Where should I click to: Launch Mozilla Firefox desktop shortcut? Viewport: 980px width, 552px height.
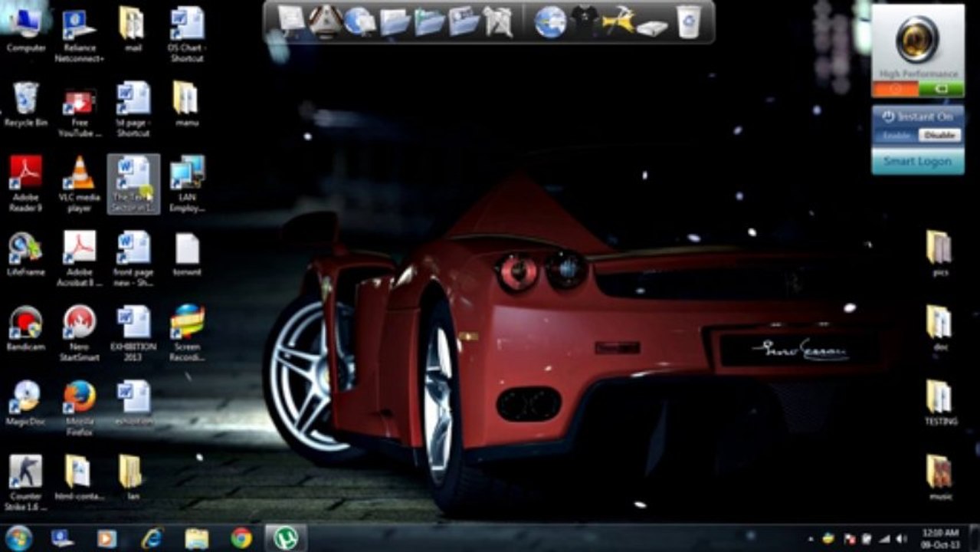(x=80, y=408)
